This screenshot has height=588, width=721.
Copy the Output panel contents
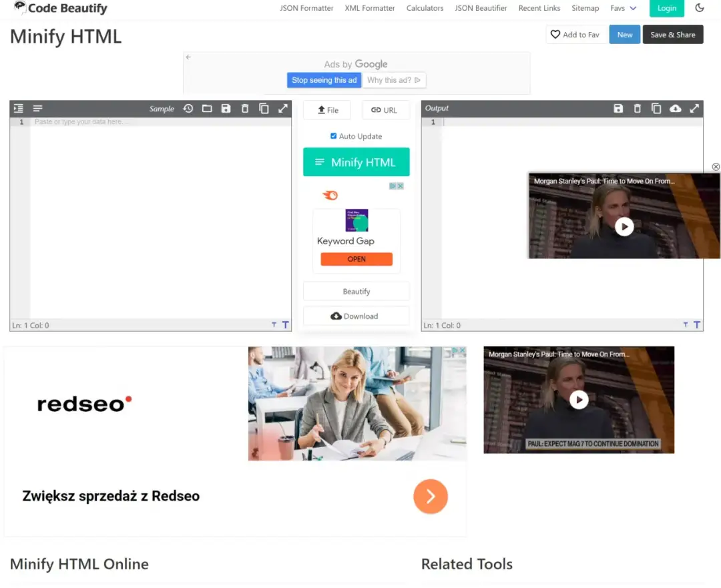click(x=656, y=108)
